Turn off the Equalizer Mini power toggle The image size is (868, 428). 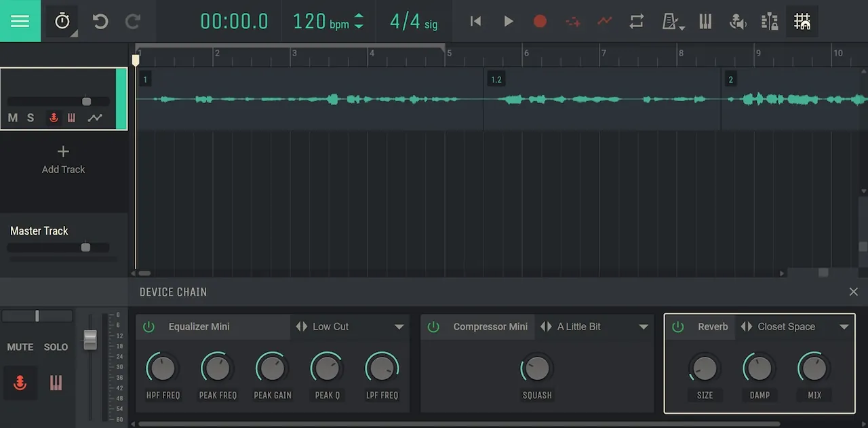coord(149,326)
